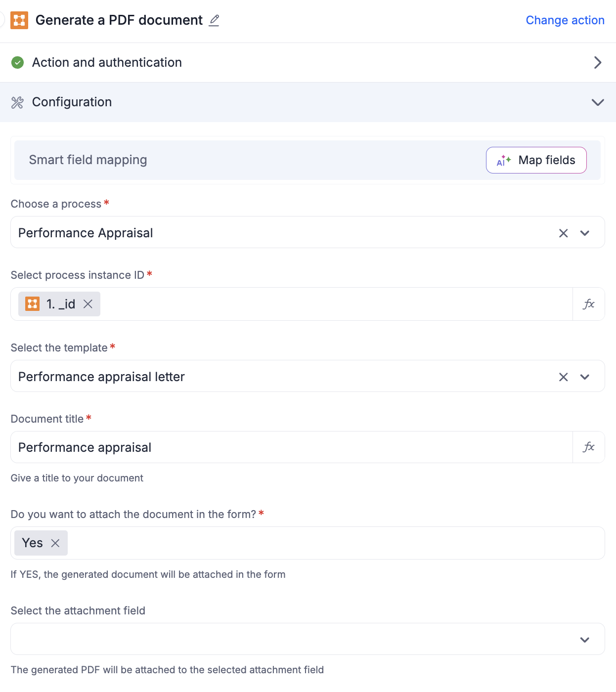The width and height of the screenshot is (616, 692).
Task: Remove the 1. _id tag
Action: (x=88, y=304)
